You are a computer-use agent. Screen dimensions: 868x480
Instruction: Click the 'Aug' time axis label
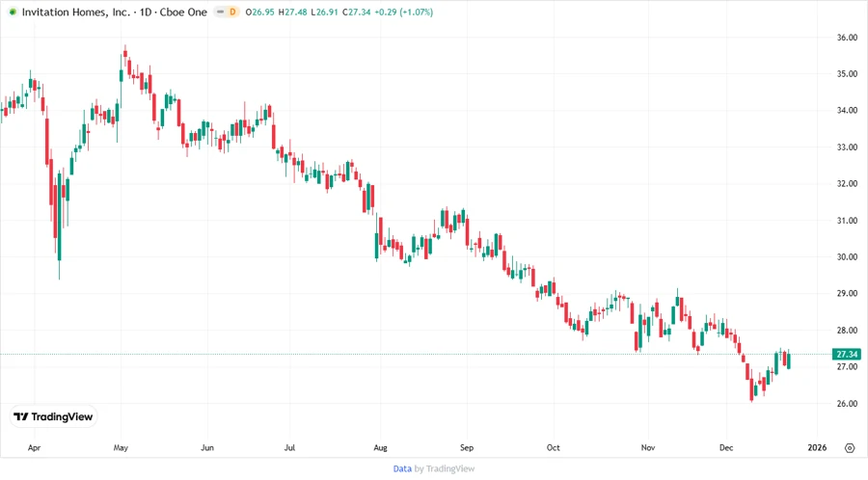(x=380, y=447)
